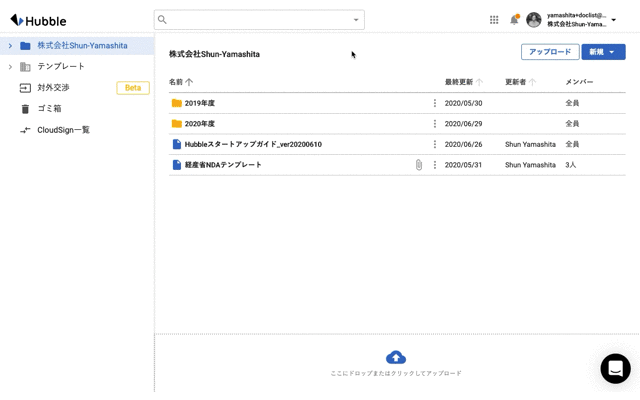Screen dimensions: 640x400
Task: Click the アップロード button
Action: pos(550,52)
